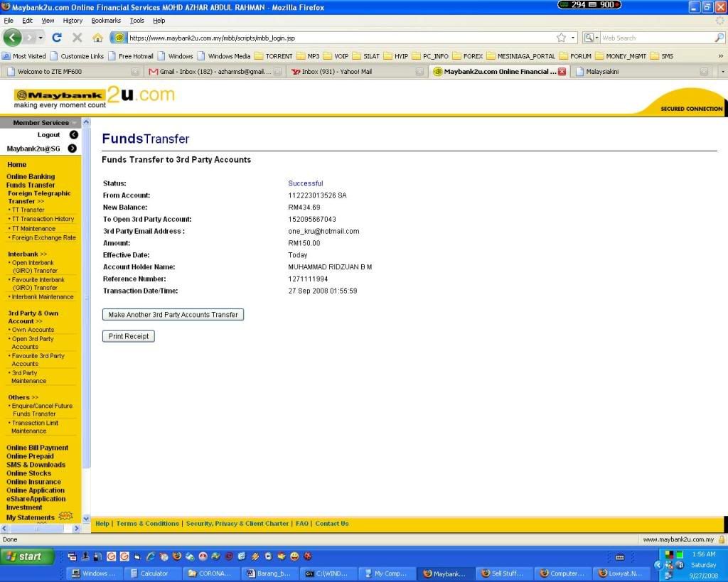Open the TORRENT bookmark folder
This screenshot has width=728, height=582.
(274, 56)
